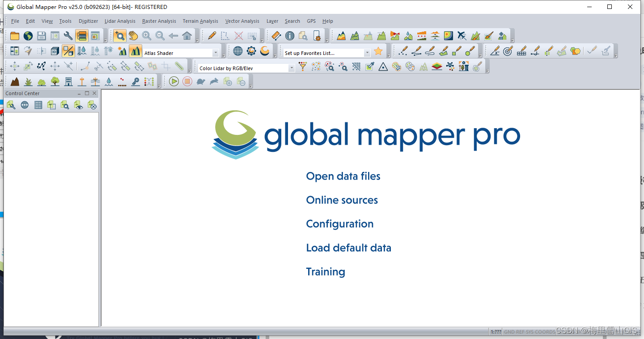Toggle the Control Center toolbar button
This screenshot has width=644, height=339.
(x=82, y=36)
